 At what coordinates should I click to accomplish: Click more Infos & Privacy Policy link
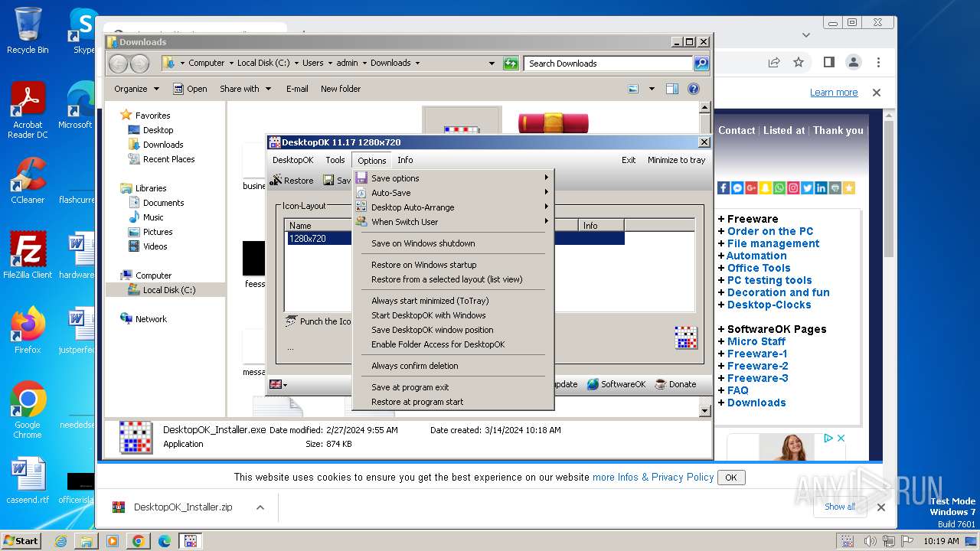653,477
